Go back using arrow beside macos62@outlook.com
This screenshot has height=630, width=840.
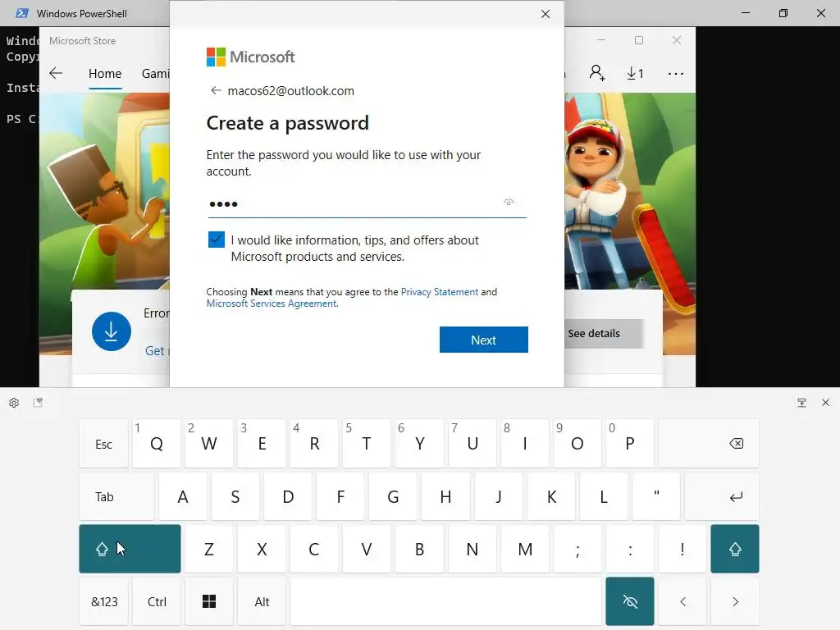[216, 90]
